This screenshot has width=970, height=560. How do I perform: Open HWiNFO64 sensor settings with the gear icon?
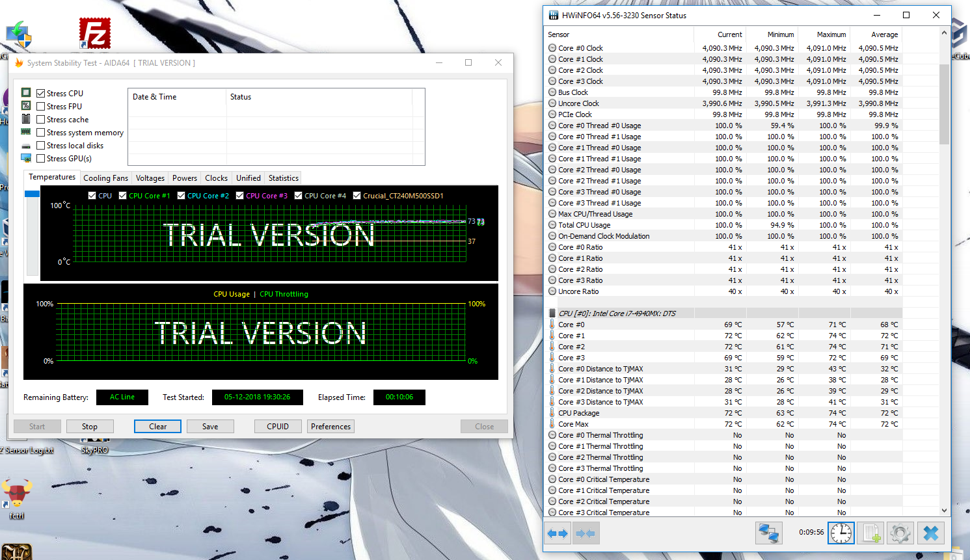900,533
